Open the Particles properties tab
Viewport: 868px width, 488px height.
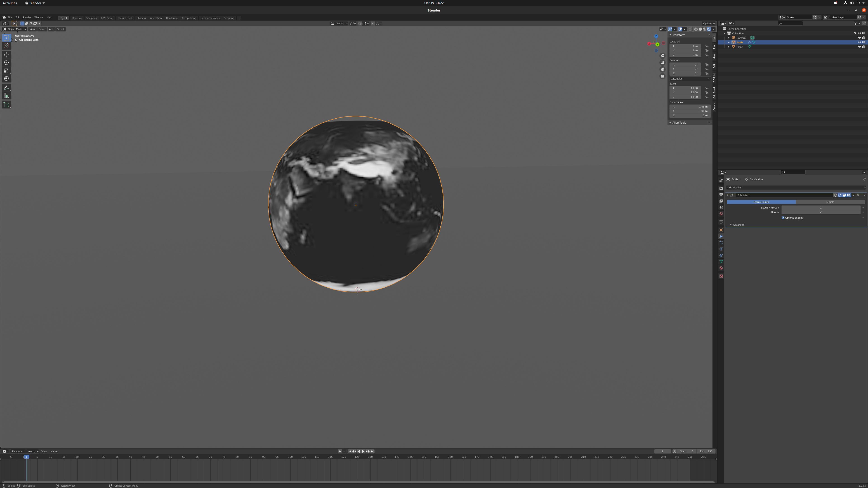tap(721, 243)
